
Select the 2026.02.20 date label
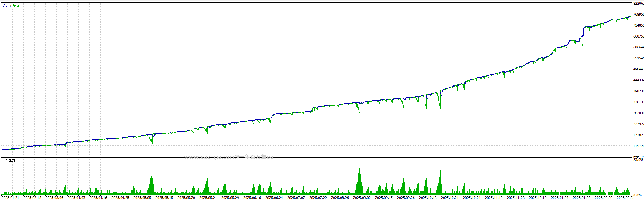(x=604, y=198)
